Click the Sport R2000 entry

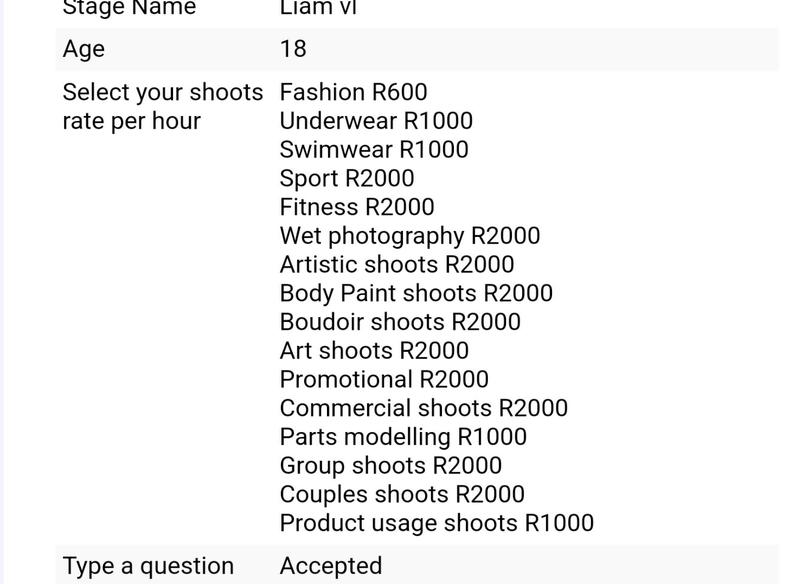pyautogui.click(x=347, y=179)
